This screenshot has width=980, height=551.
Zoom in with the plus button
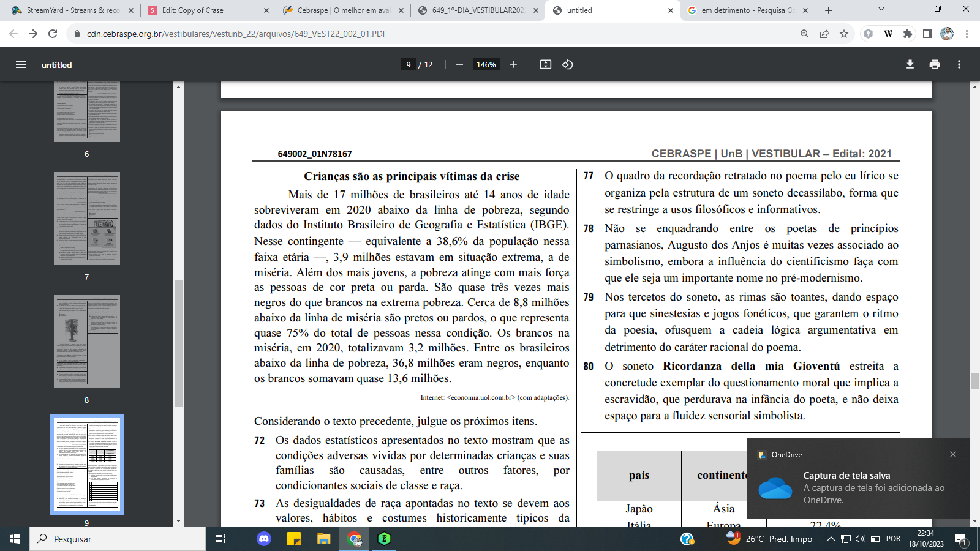513,64
